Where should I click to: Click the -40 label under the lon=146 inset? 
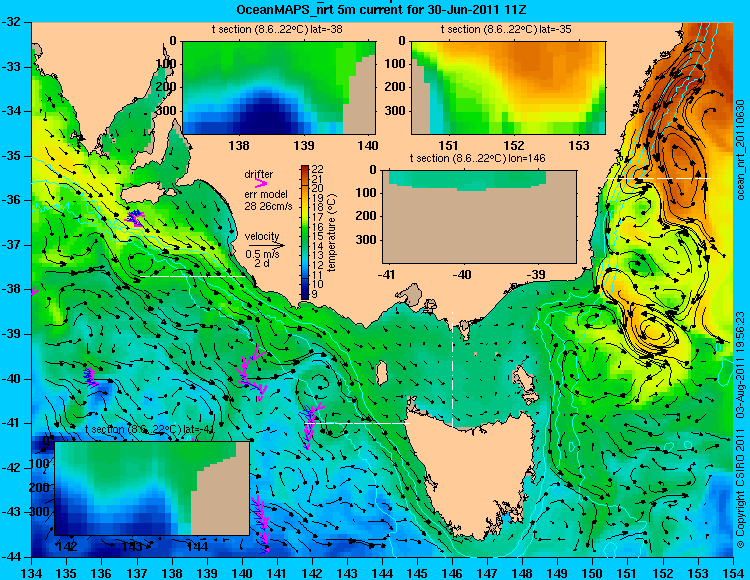462,275
